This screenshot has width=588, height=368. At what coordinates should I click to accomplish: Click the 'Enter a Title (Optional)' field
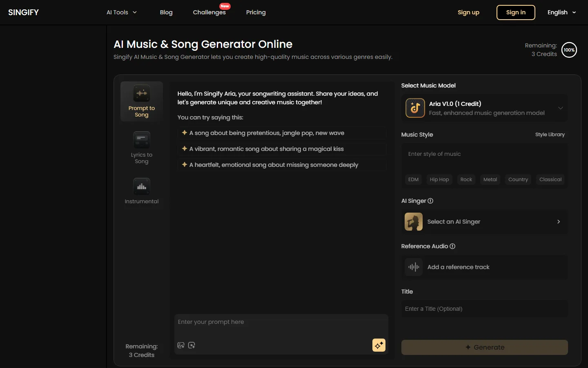(x=485, y=309)
